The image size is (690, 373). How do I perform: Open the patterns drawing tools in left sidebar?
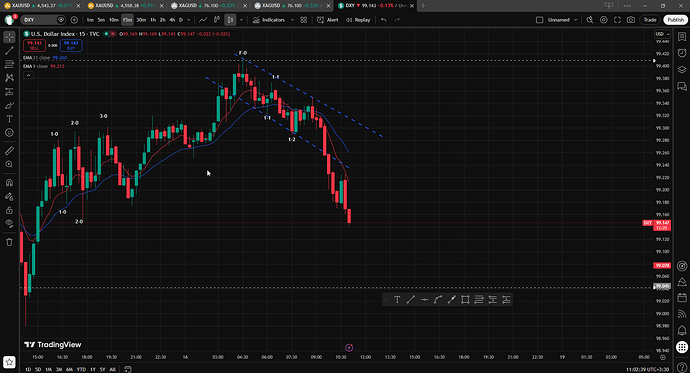click(9, 78)
